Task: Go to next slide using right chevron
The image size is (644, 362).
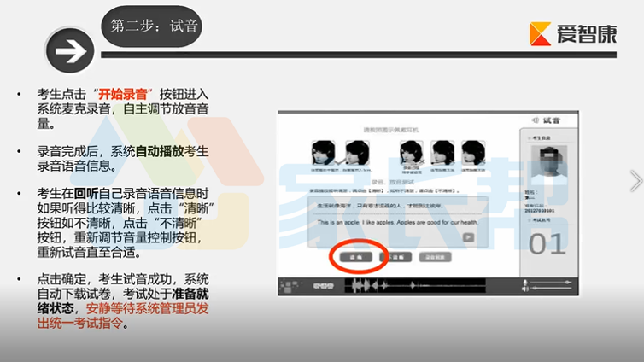Action: [x=635, y=180]
